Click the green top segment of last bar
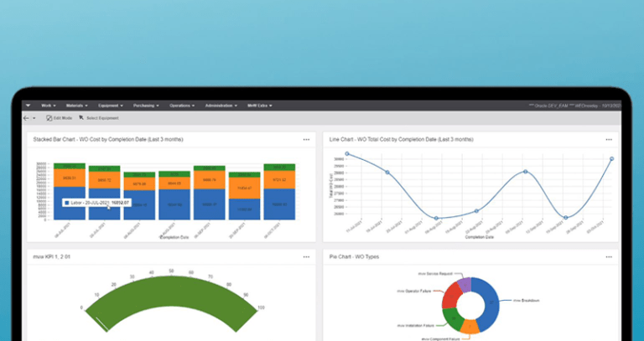Image resolution: width=644 pixels, height=341 pixels. (279, 167)
